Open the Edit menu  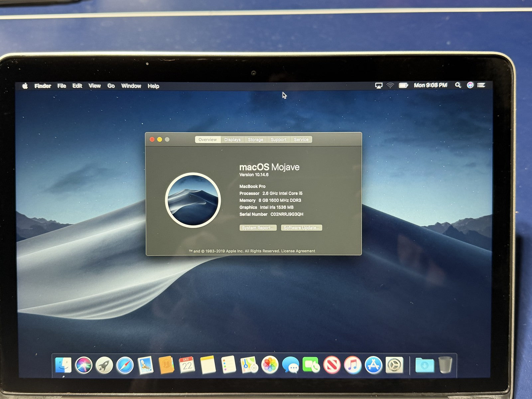tap(77, 86)
